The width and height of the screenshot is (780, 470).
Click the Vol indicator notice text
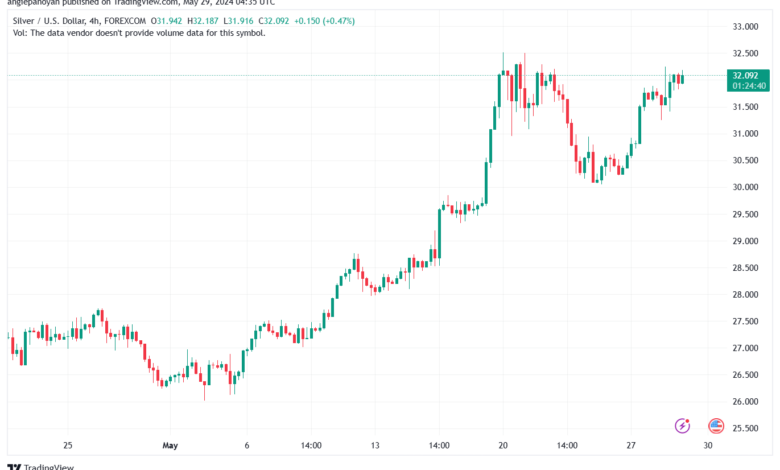[x=139, y=33]
